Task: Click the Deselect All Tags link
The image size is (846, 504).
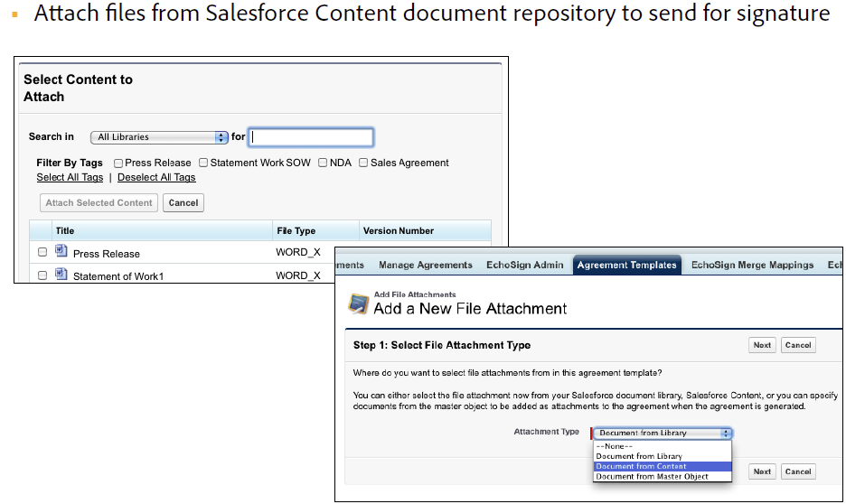Action: [x=156, y=178]
